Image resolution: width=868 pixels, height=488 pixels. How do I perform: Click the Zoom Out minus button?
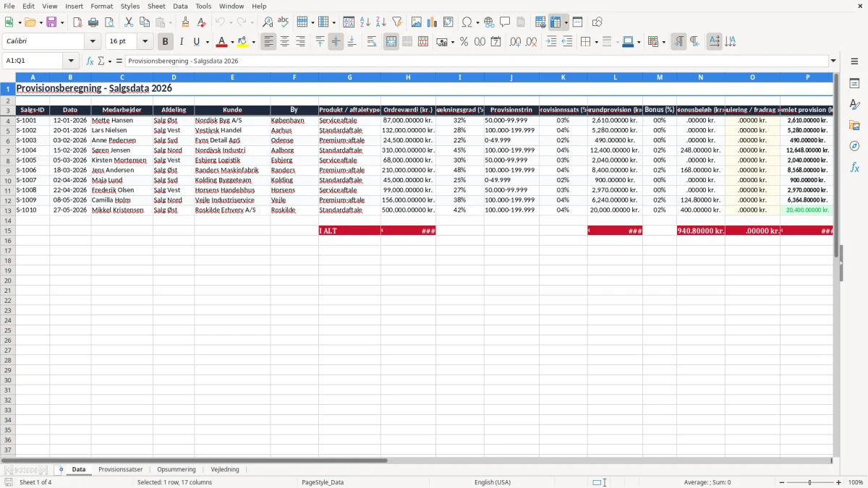(780, 482)
